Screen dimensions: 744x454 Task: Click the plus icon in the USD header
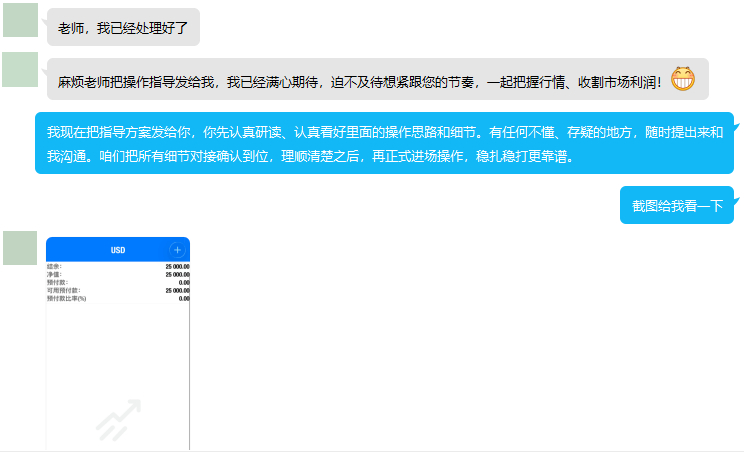pyautogui.click(x=177, y=250)
